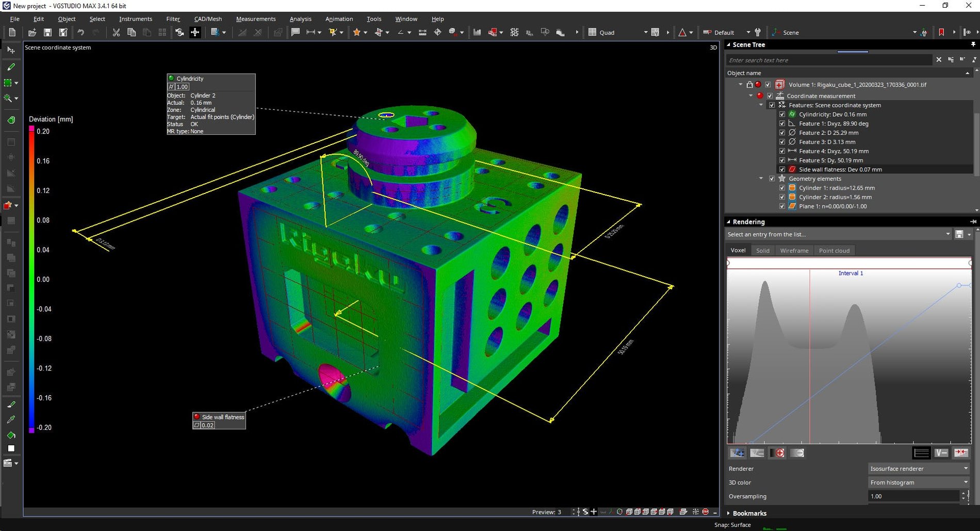Click the Cut (scissors) toolbar icon
Viewport: 980px width, 531px height.
pyautogui.click(x=116, y=32)
